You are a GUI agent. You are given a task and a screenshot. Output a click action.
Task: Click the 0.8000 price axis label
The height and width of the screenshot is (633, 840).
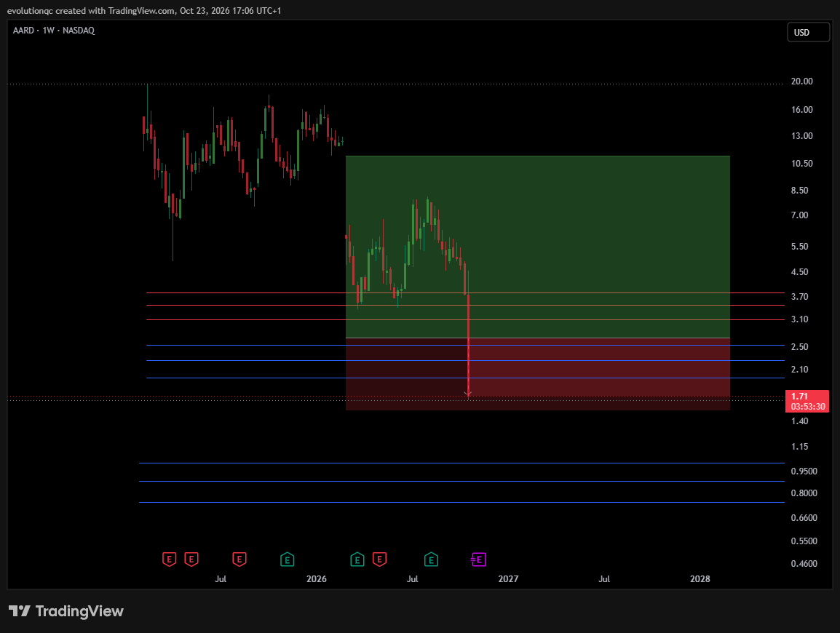click(804, 493)
